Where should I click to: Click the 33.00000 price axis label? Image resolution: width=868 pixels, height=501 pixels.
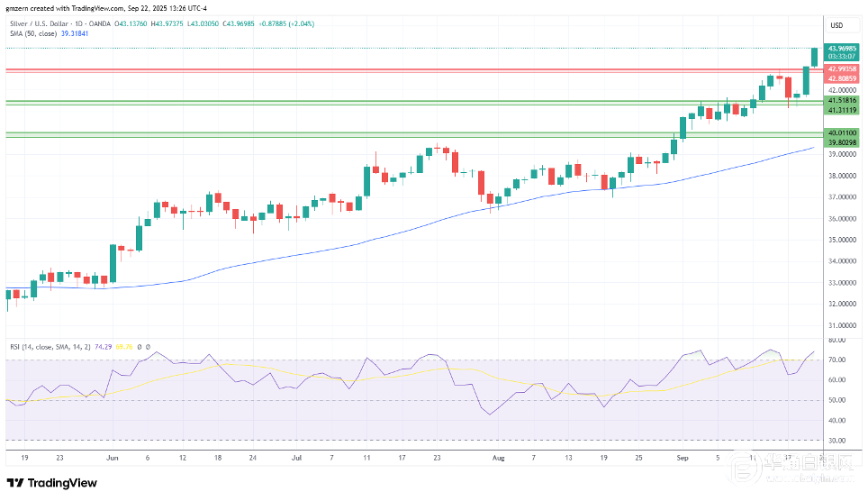pos(842,283)
